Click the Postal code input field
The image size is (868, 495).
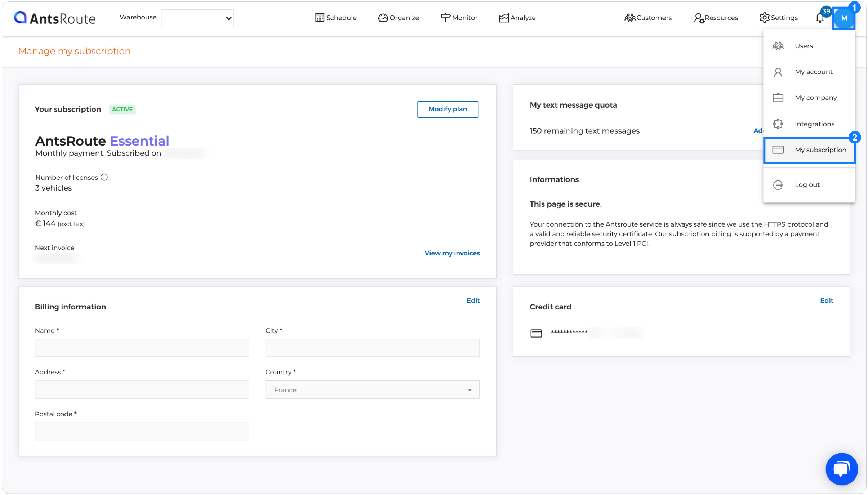tap(142, 431)
